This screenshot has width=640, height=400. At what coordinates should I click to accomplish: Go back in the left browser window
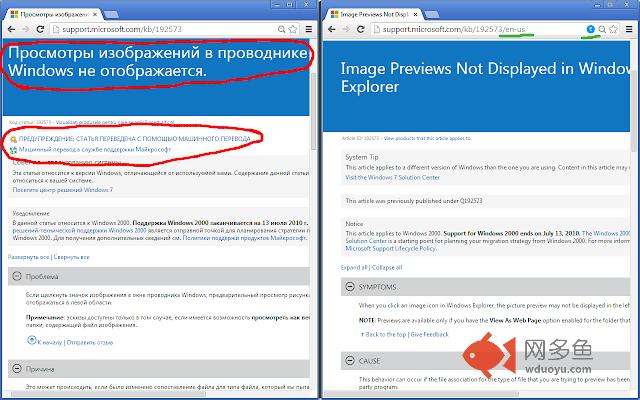tap(11, 29)
